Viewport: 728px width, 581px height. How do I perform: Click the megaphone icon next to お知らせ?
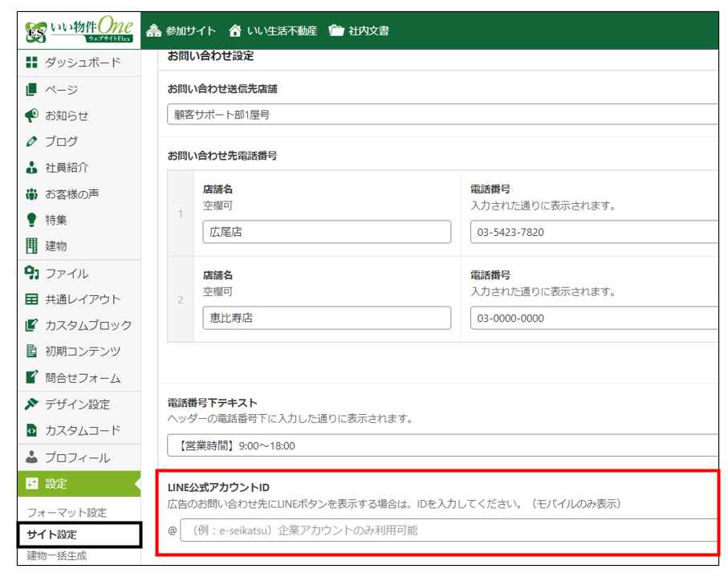click(32, 116)
